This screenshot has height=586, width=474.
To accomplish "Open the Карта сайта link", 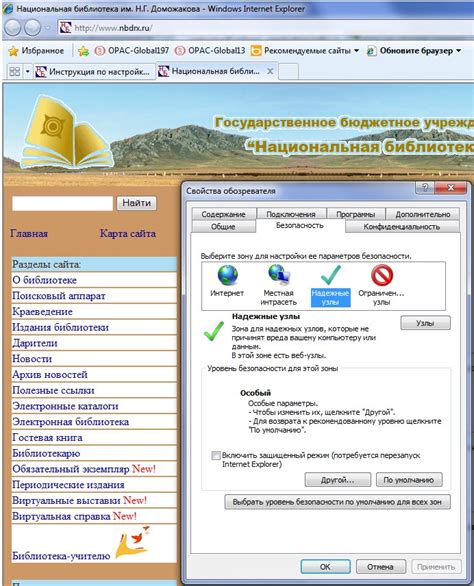I will coord(127,234).
